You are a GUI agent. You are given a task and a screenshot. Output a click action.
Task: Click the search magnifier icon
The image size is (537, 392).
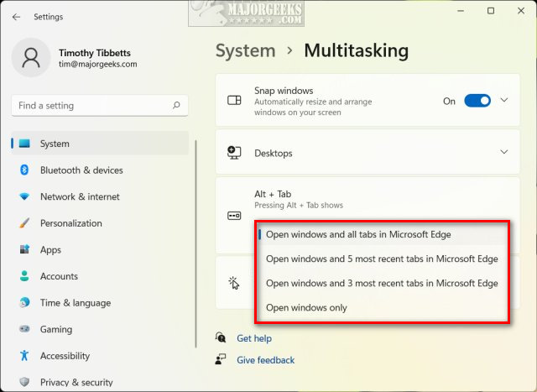point(176,106)
